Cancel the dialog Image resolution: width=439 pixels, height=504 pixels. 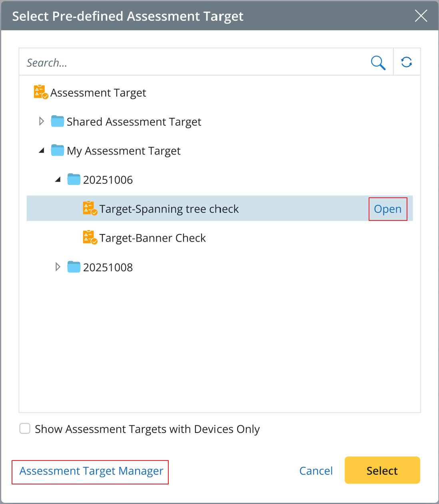316,471
